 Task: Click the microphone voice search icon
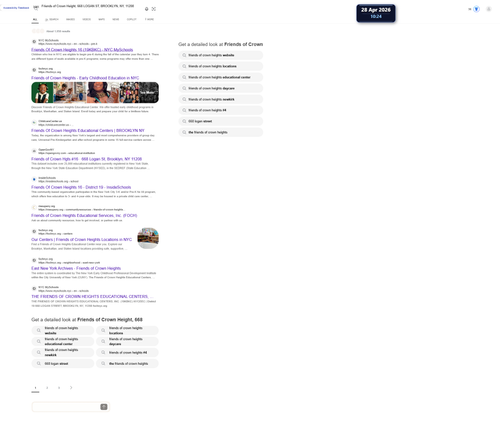click(x=146, y=9)
